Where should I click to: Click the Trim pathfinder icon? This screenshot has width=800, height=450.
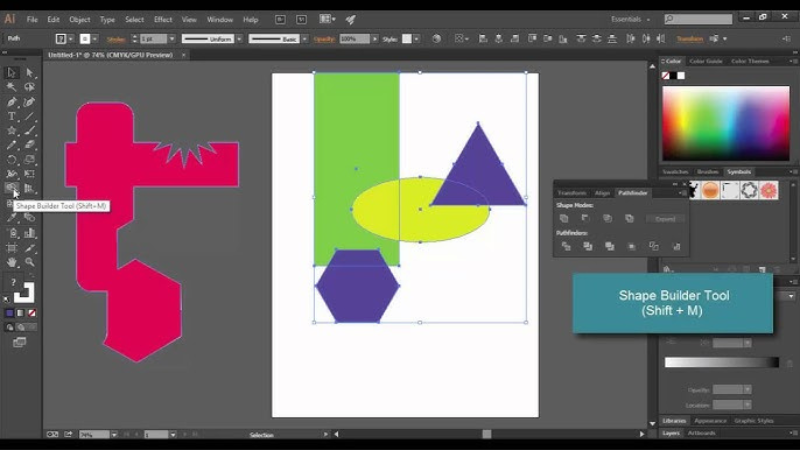click(588, 246)
